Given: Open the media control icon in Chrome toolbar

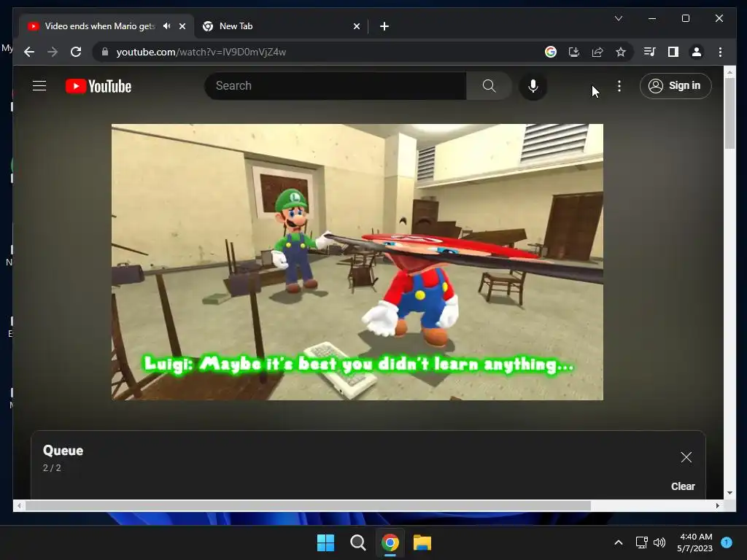Looking at the screenshot, I should click(650, 52).
